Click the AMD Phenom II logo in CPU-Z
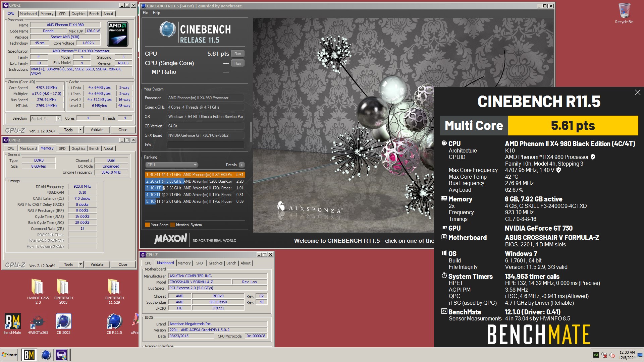The height and width of the screenshot is (362, 644). 118,34
